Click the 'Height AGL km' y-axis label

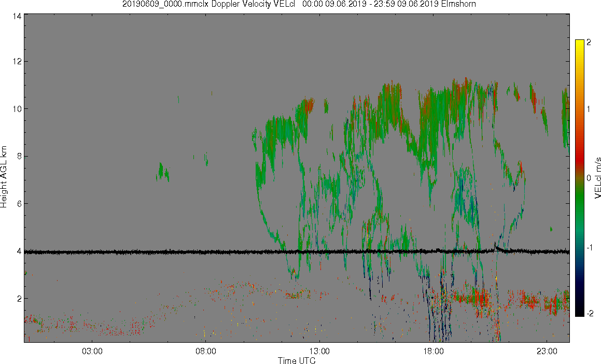[x=4, y=177]
